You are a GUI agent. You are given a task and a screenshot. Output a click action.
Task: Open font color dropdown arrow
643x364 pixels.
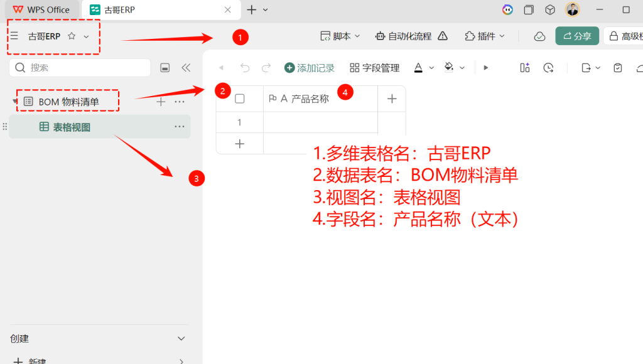tap(431, 68)
